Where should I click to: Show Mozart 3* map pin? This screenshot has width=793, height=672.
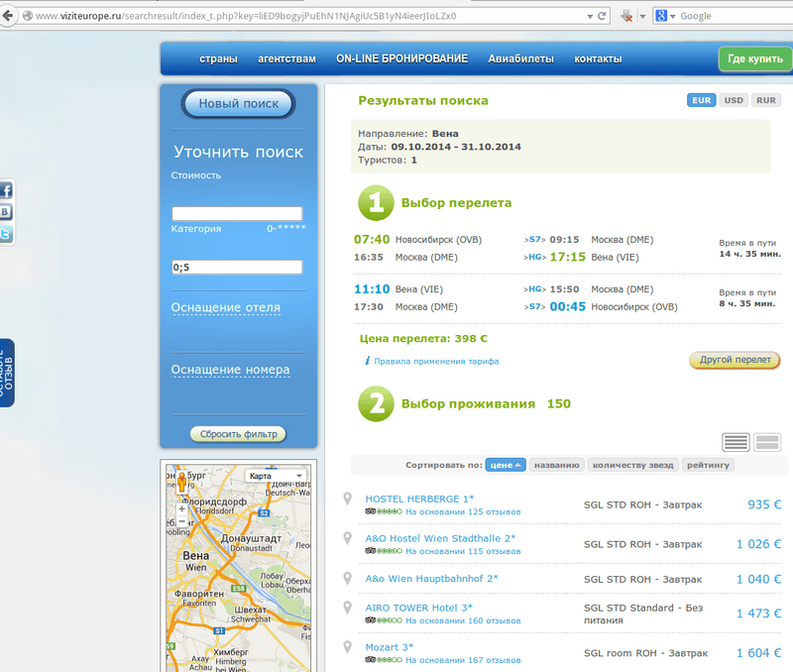[x=348, y=647]
